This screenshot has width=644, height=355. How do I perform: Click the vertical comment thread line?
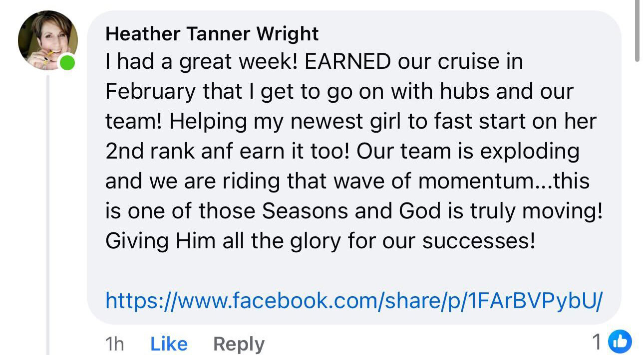[48, 209]
